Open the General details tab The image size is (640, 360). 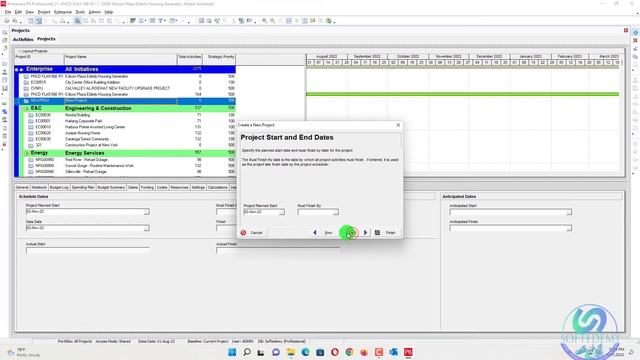coord(22,187)
